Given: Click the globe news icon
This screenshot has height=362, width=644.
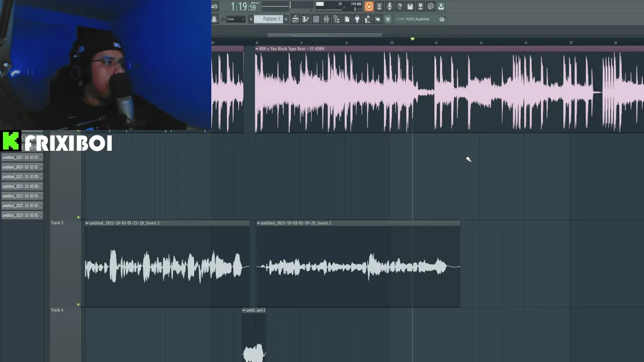Looking at the screenshot, I should click(442, 19).
